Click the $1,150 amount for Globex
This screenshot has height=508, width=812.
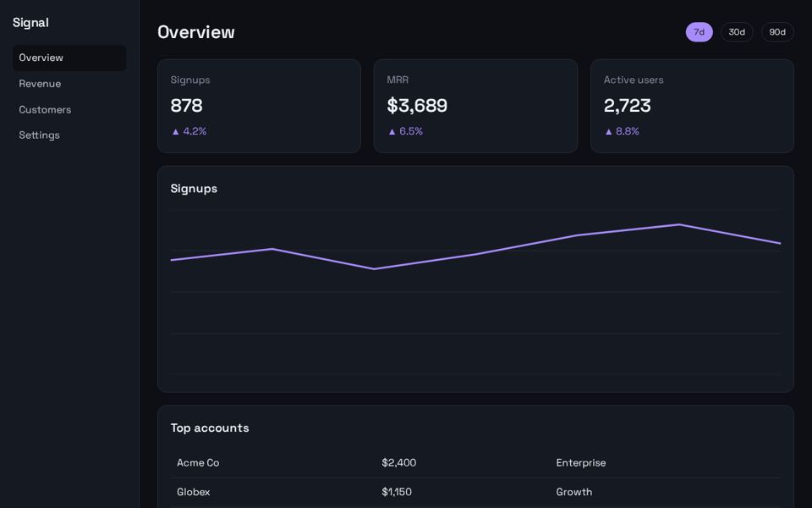[396, 492]
